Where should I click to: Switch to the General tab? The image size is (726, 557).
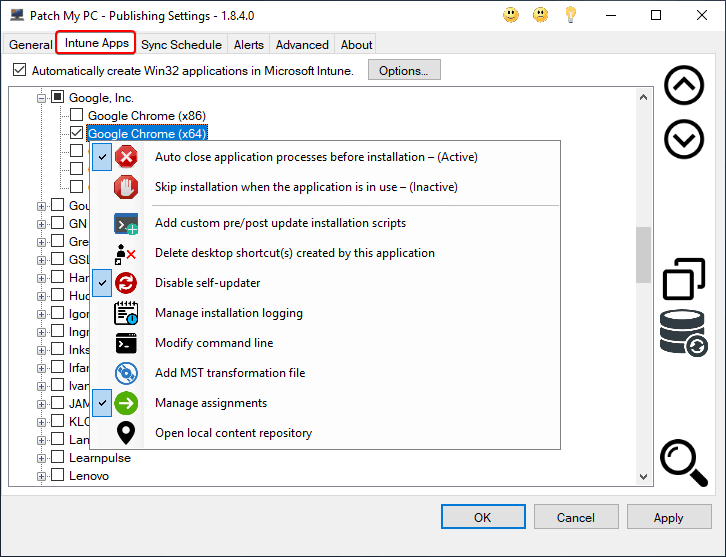(31, 44)
